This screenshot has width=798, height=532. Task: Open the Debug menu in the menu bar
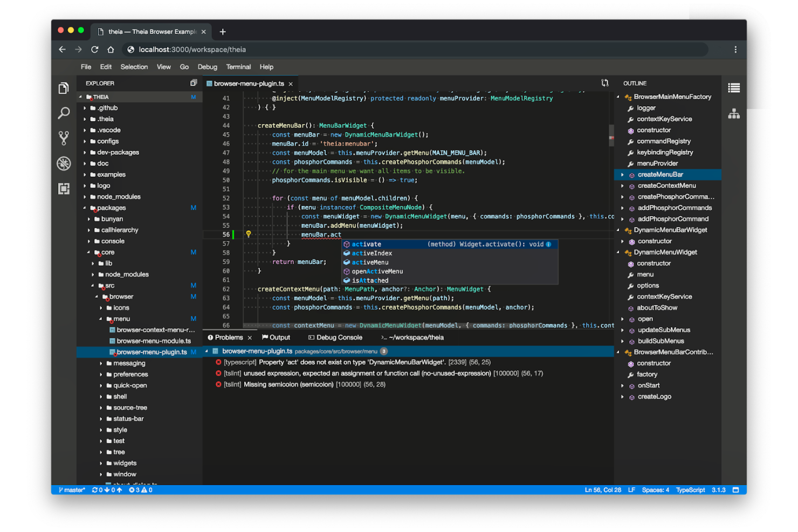pos(207,67)
